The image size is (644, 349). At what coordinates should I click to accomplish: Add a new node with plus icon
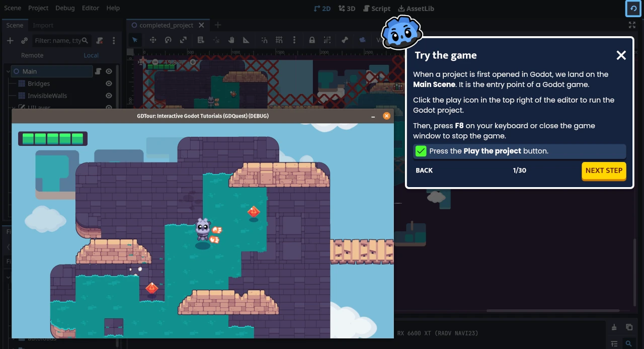10,41
